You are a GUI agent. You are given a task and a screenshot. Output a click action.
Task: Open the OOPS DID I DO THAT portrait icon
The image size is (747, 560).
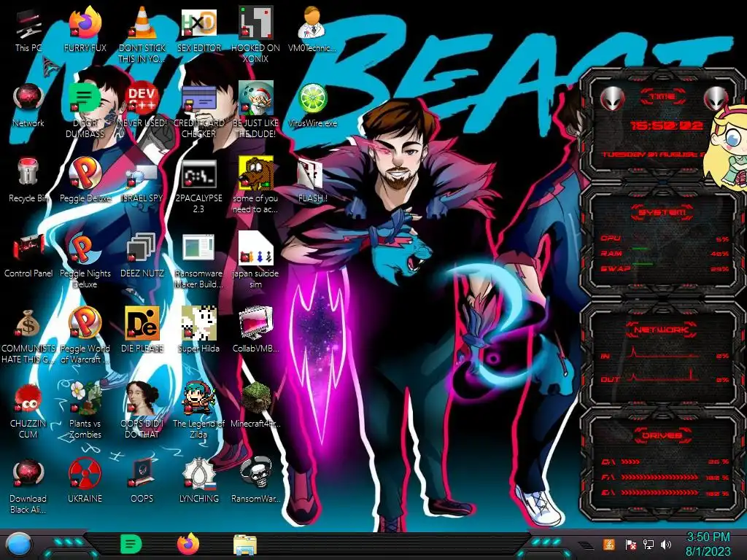[x=142, y=411]
